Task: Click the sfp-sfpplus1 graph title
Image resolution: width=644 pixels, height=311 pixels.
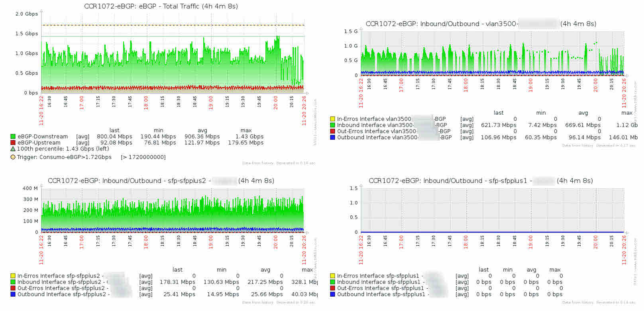Action: 481,181
